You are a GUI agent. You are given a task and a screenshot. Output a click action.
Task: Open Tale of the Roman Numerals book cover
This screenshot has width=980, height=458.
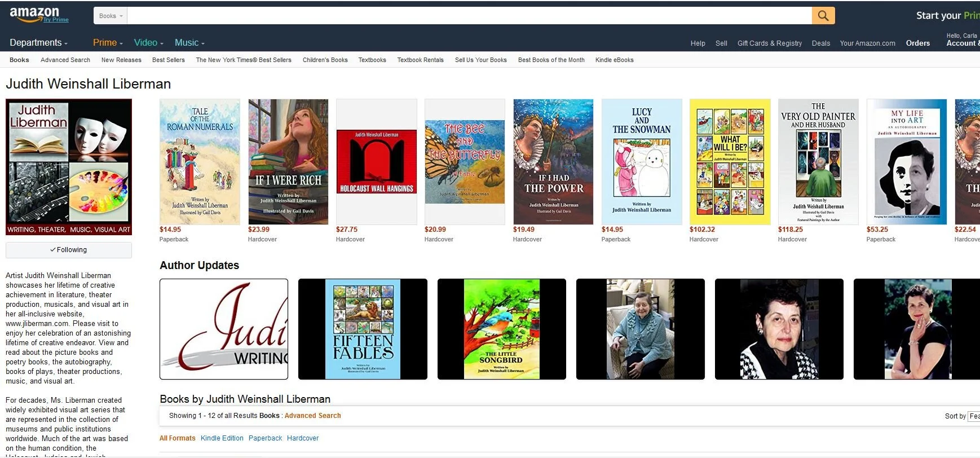coord(200,162)
